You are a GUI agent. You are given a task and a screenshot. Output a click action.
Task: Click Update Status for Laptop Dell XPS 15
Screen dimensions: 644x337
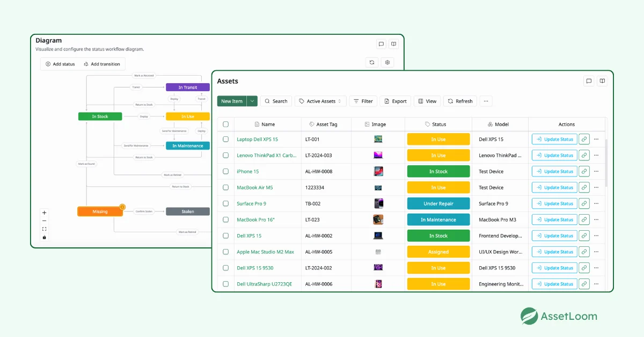(x=554, y=139)
